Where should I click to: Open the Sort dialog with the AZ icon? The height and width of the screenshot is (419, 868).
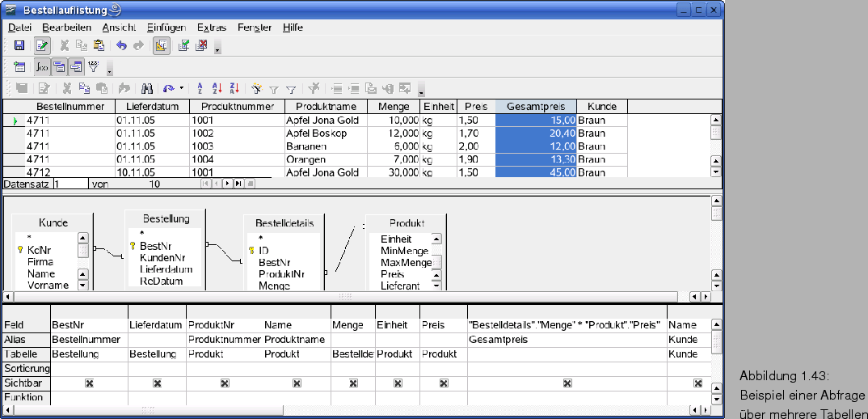coord(200,88)
